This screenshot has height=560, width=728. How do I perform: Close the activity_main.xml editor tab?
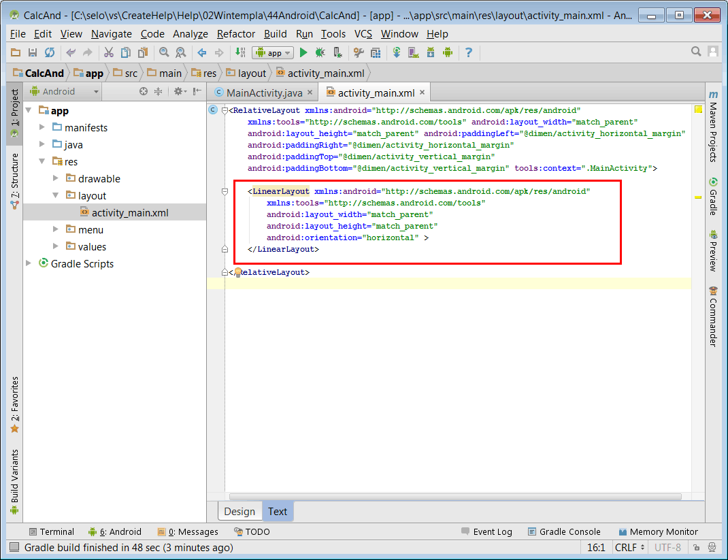coord(422,93)
